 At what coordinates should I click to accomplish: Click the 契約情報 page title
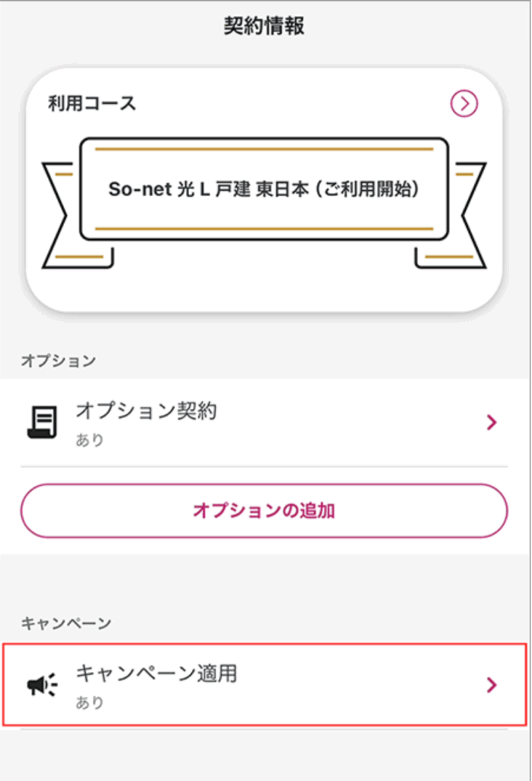tap(264, 26)
